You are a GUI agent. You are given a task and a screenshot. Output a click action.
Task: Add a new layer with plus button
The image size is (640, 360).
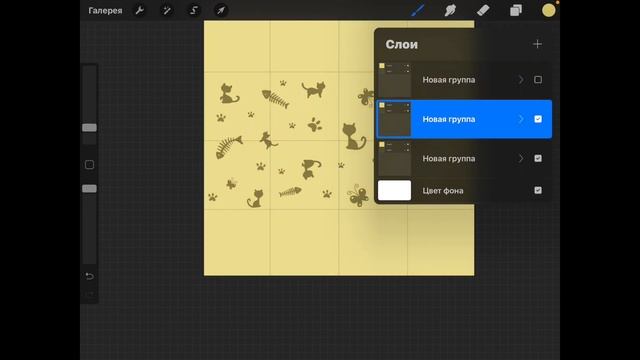[537, 44]
